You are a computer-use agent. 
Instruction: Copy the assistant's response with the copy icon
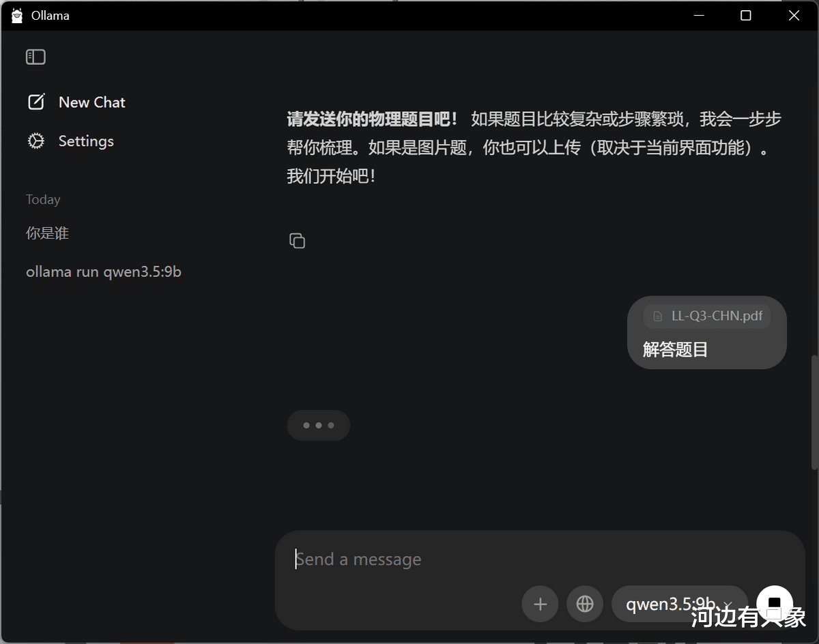(x=297, y=241)
